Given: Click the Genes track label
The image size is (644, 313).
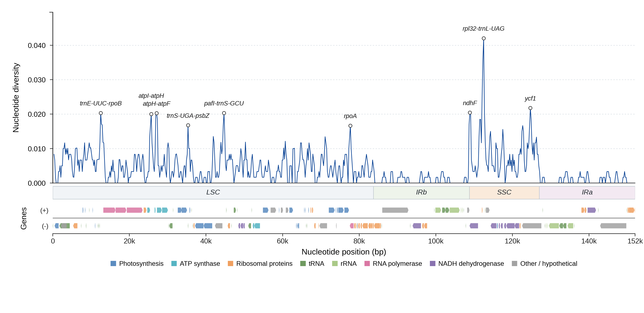Looking at the screenshot, I should 24,218.
